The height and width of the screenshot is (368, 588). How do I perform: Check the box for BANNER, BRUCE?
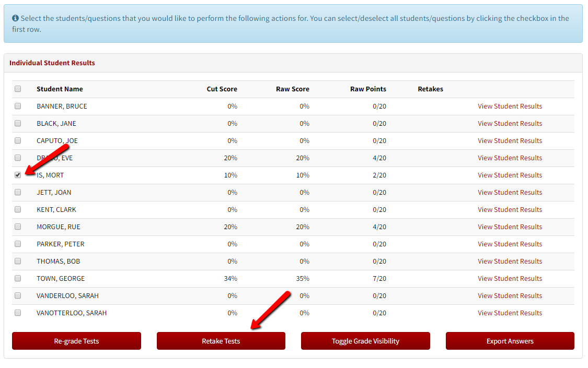(x=18, y=106)
